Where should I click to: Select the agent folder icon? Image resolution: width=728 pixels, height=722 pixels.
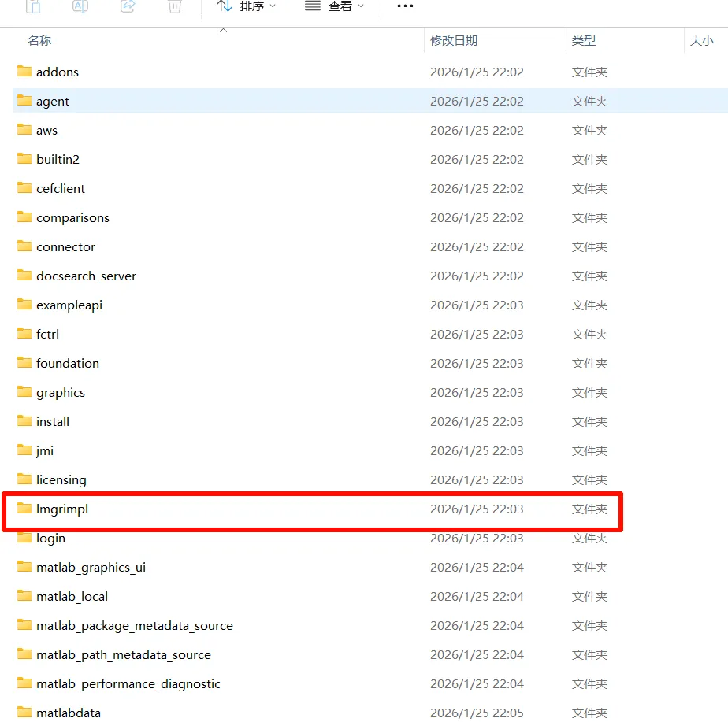24,101
